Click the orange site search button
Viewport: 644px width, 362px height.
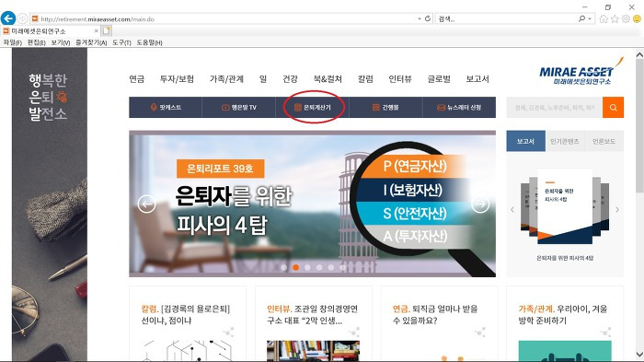(614, 108)
